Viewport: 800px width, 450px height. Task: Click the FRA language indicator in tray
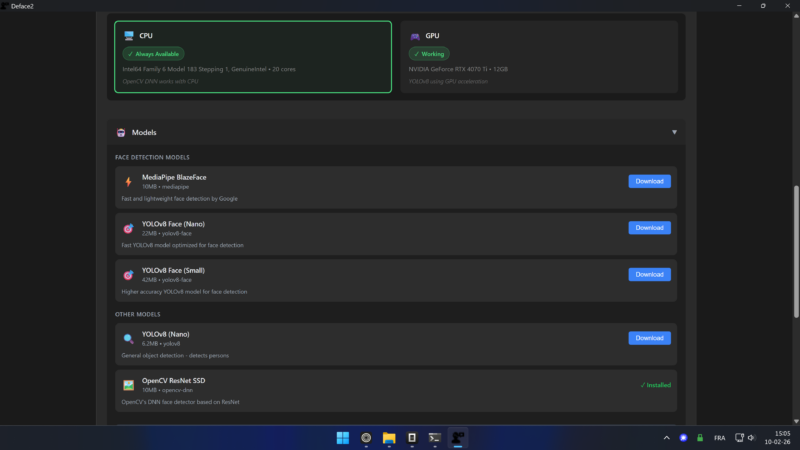pos(719,438)
